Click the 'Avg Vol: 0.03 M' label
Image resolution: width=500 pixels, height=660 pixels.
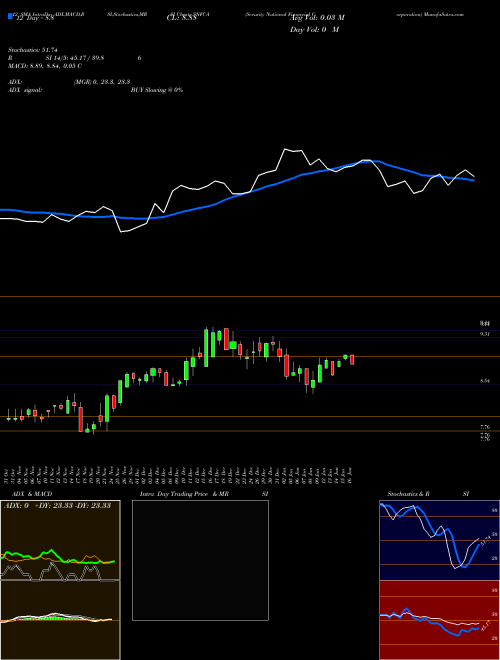pyautogui.click(x=317, y=18)
